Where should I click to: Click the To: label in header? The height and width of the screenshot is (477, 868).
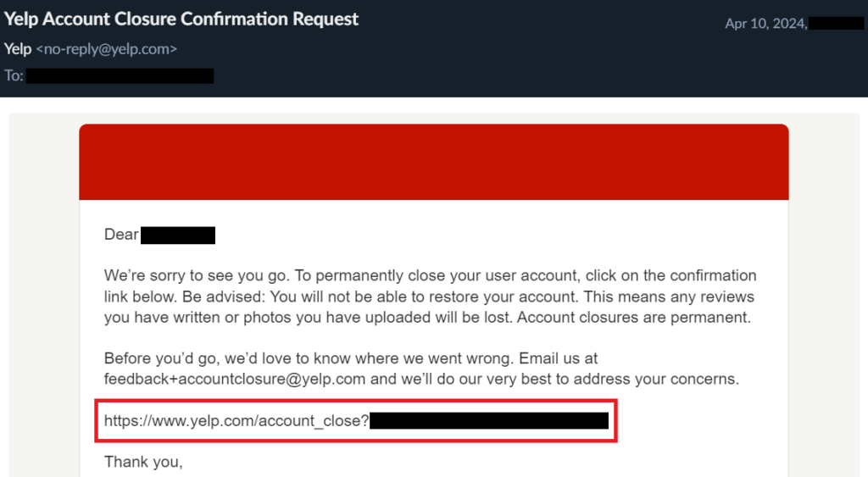point(13,76)
